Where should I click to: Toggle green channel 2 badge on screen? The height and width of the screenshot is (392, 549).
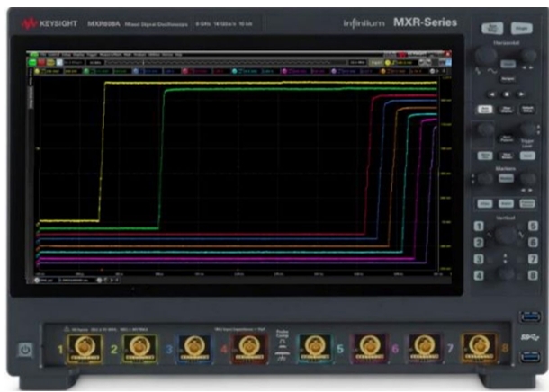(x=86, y=71)
